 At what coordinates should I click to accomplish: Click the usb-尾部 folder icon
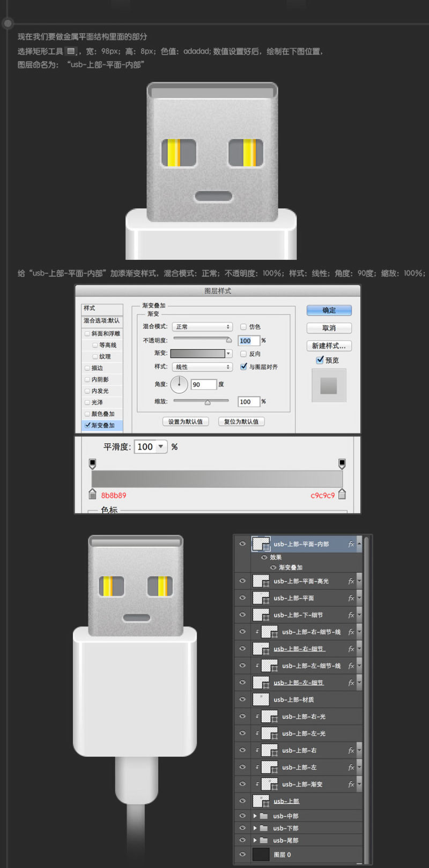pyautogui.click(x=264, y=841)
